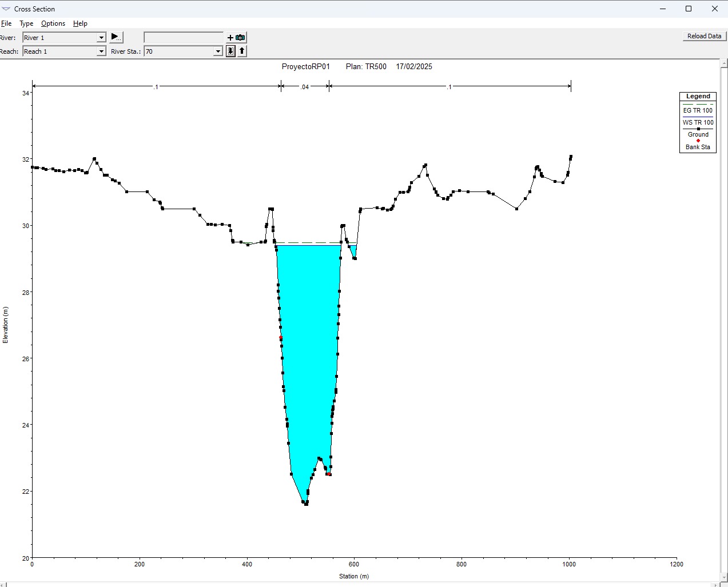
Task: Click the Reload Data button
Action: coord(704,36)
